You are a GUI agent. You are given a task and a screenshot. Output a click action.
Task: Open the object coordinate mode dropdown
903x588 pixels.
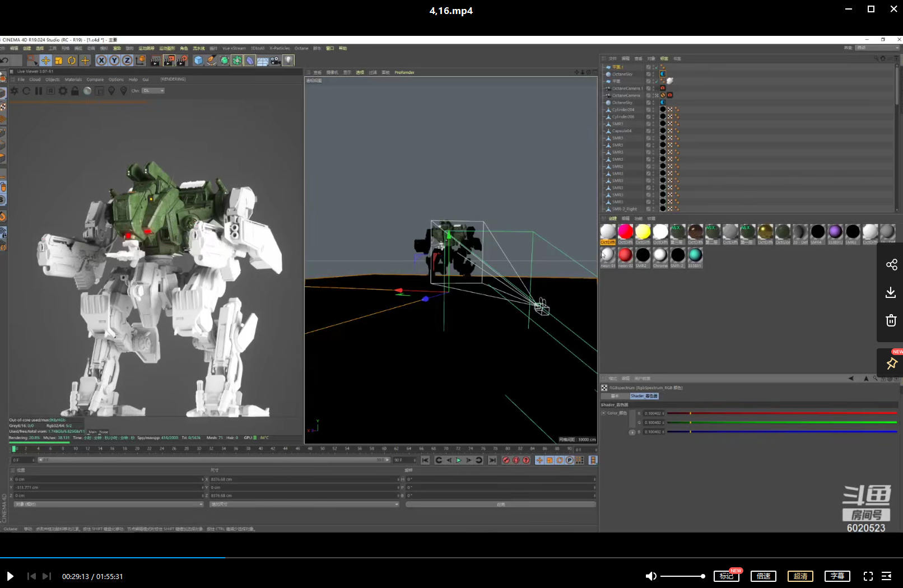click(x=108, y=505)
